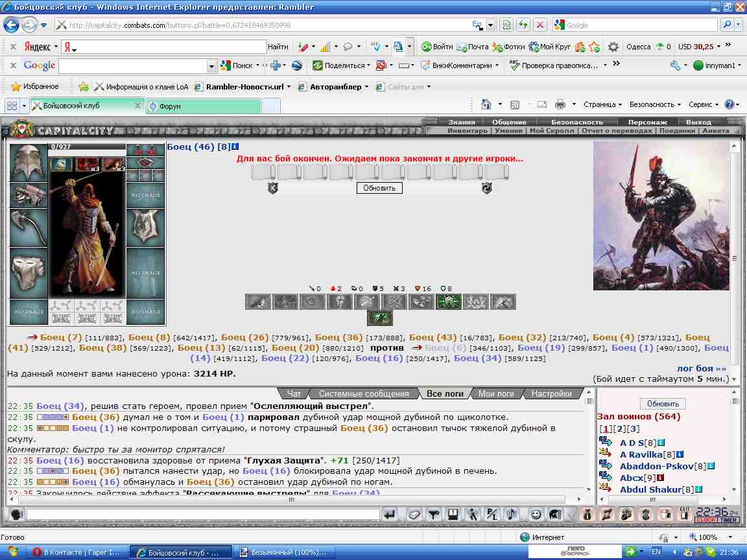Go to page [2] of the room list
This screenshot has height=560, width=747.
(x=620, y=428)
